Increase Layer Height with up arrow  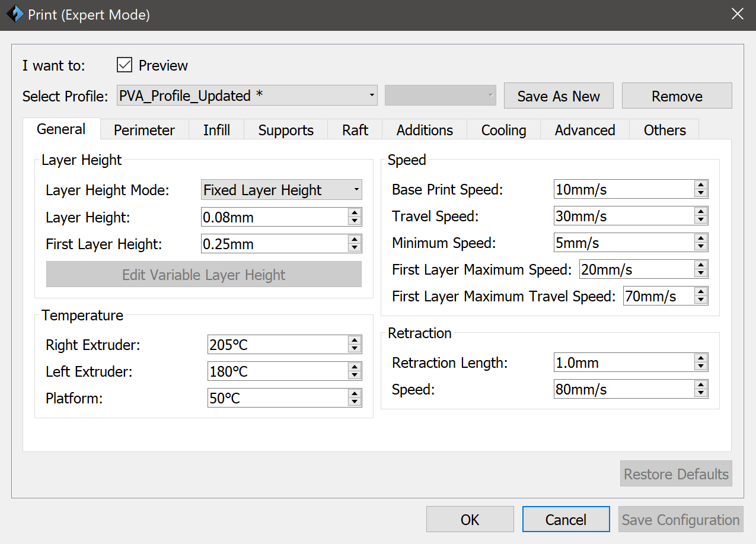coord(355,213)
